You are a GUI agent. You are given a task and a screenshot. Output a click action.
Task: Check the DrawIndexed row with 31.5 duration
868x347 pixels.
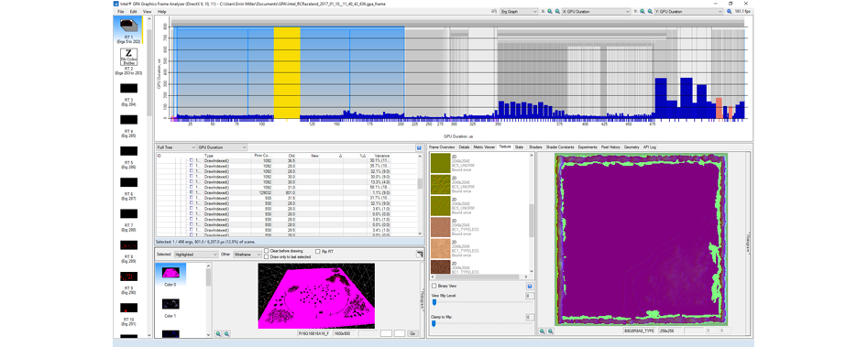click(x=192, y=198)
